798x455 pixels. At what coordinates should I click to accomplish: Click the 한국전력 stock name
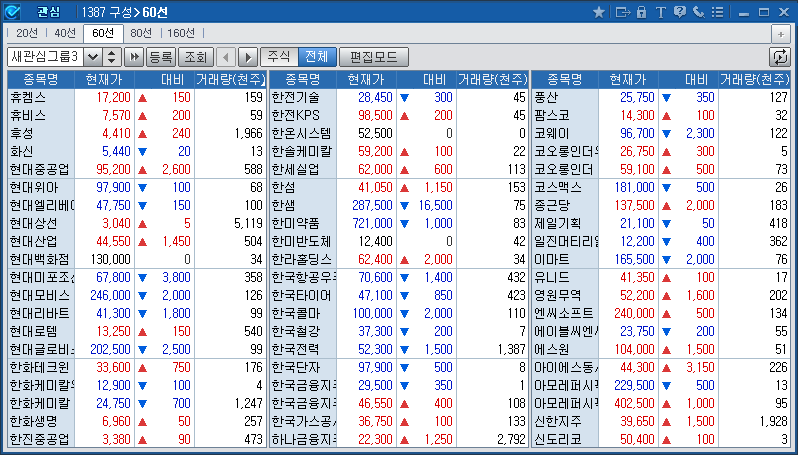click(296, 350)
